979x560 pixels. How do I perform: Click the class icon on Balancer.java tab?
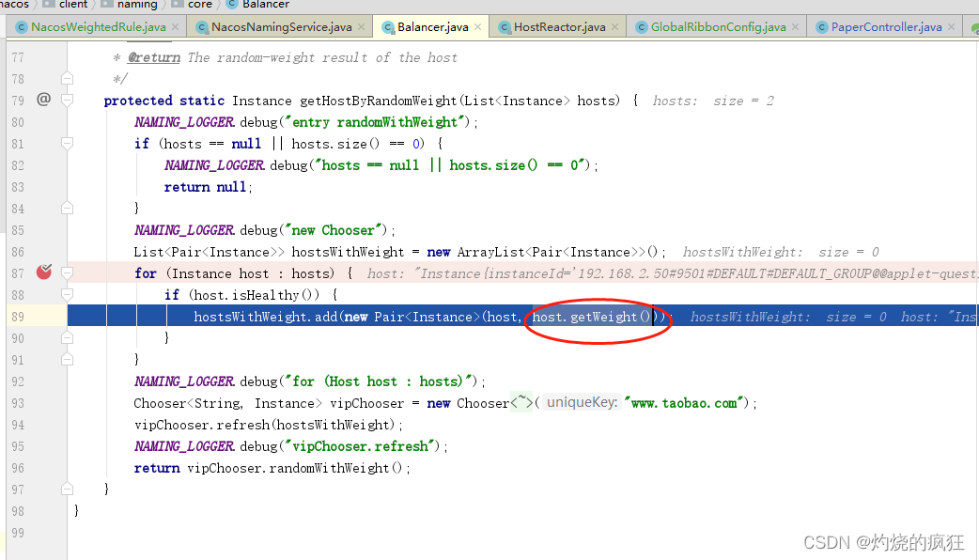pos(388,27)
